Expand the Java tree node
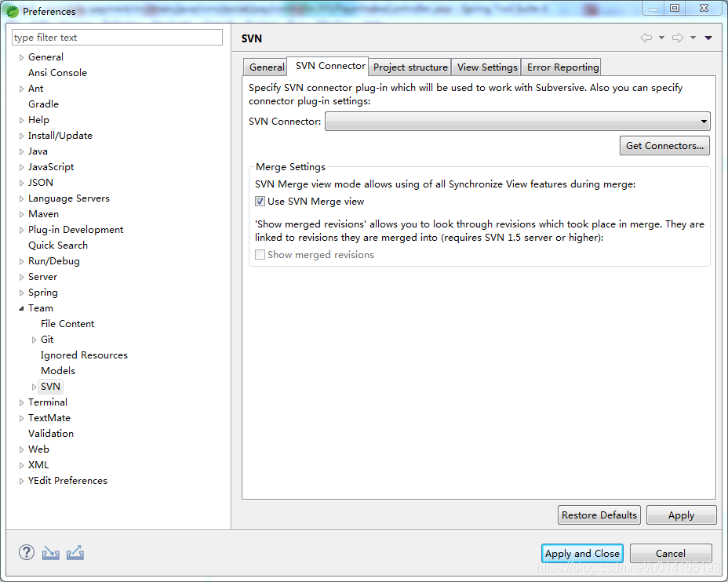Image resolution: width=728 pixels, height=582 pixels. point(21,151)
